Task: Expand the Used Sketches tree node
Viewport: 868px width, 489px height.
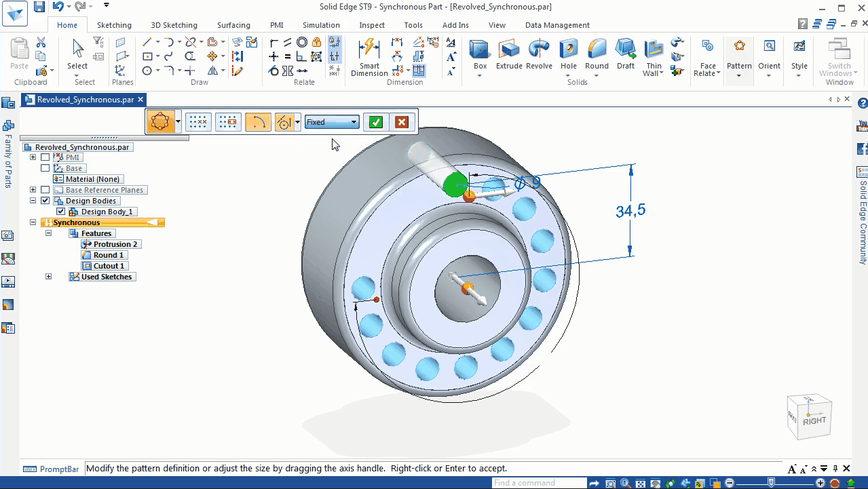Action: click(x=48, y=277)
